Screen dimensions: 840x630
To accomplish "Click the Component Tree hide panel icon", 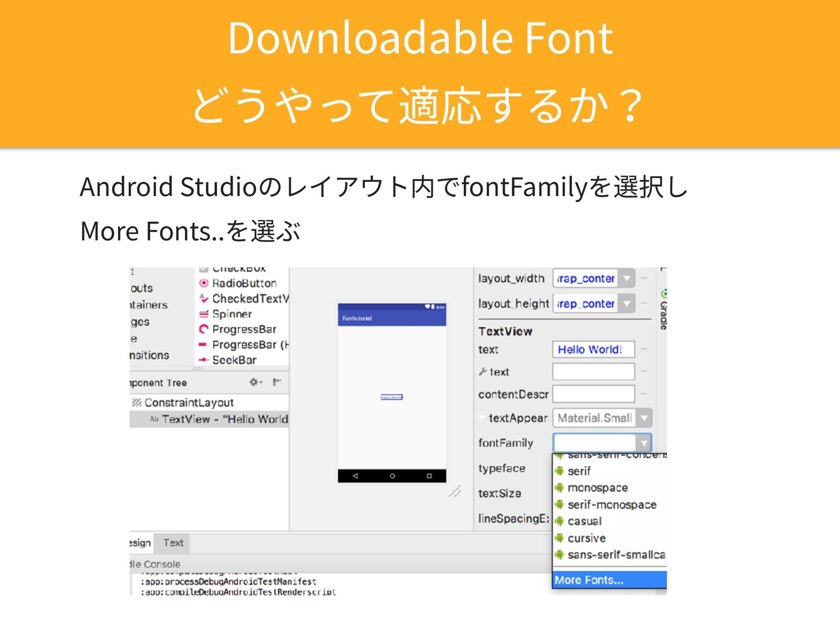I will click(277, 382).
